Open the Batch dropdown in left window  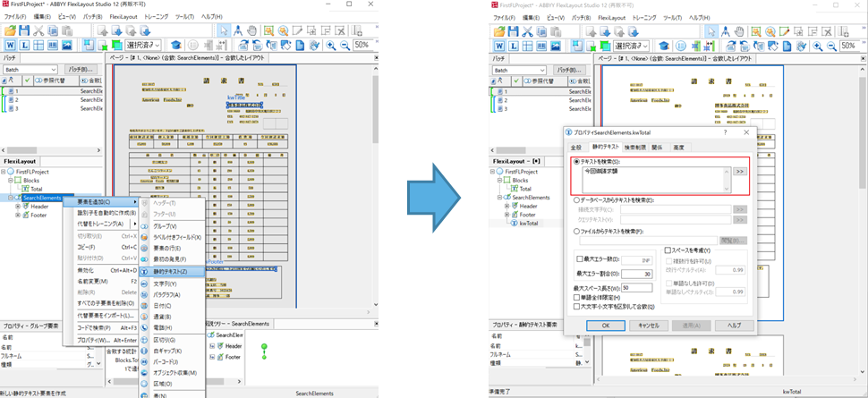[30, 70]
